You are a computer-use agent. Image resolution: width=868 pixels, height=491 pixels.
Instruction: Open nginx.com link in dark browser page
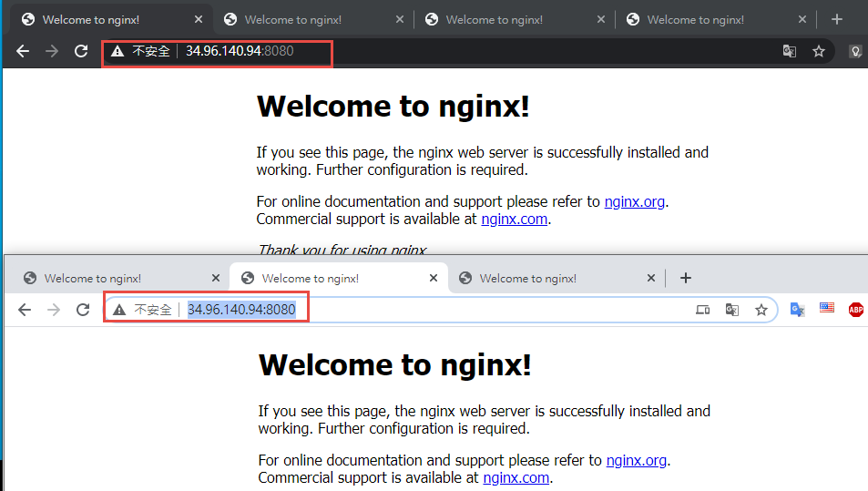(515, 220)
